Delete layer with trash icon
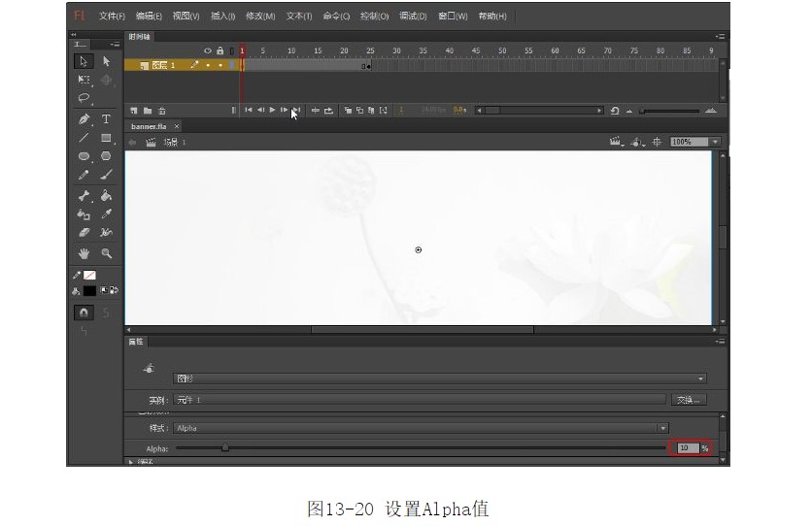This screenshot has height=526, width=812. click(x=161, y=111)
